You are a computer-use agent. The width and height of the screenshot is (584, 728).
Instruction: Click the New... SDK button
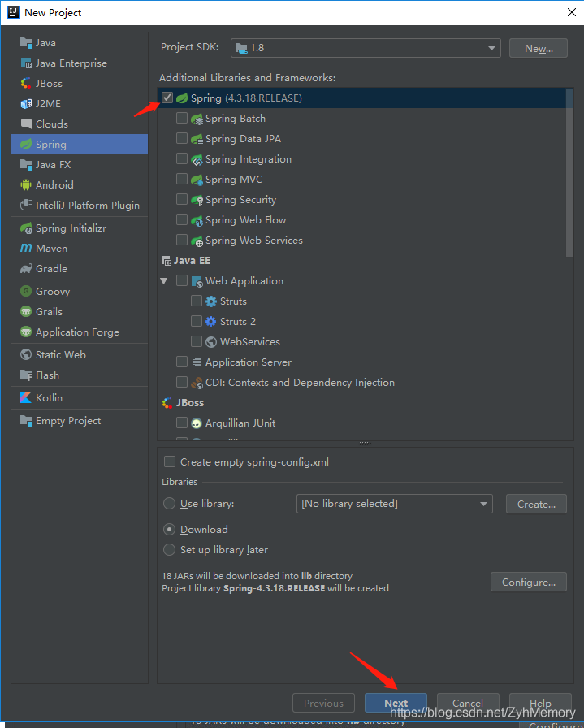[x=538, y=48]
